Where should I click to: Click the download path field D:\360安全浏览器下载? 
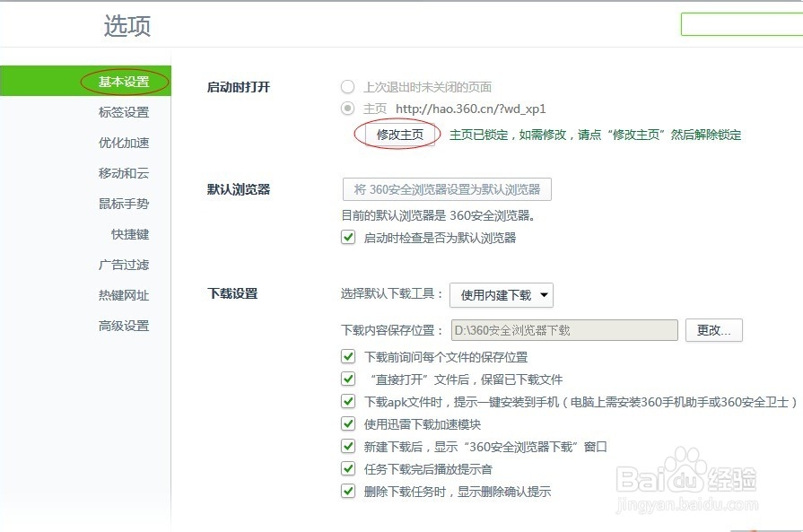coord(564,330)
